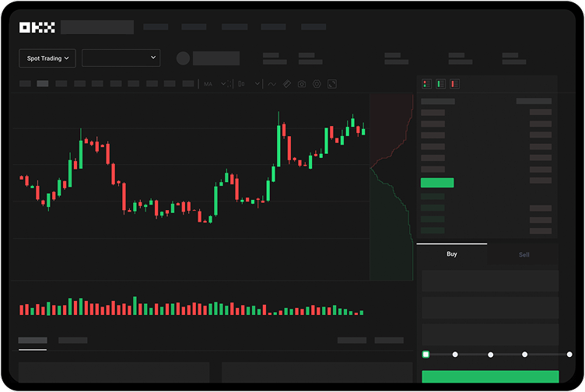Switch to the Buy tab
Image resolution: width=585 pixels, height=392 pixels.
[x=452, y=254]
